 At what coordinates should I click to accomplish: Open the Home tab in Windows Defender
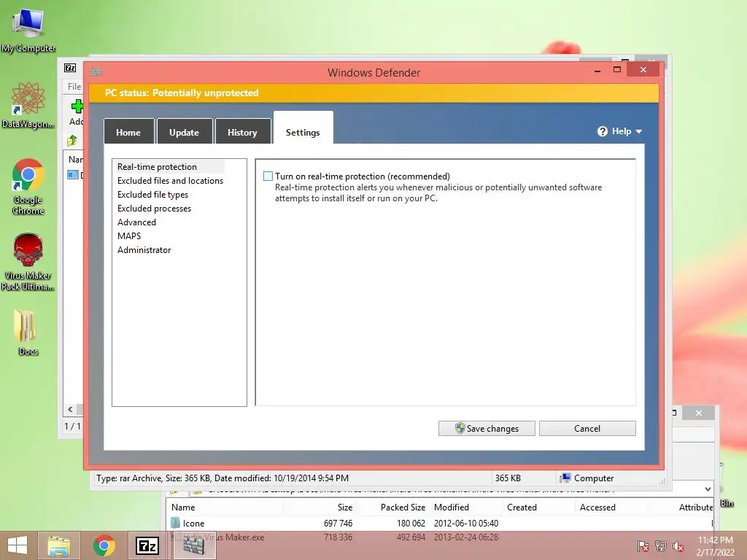pyautogui.click(x=128, y=132)
